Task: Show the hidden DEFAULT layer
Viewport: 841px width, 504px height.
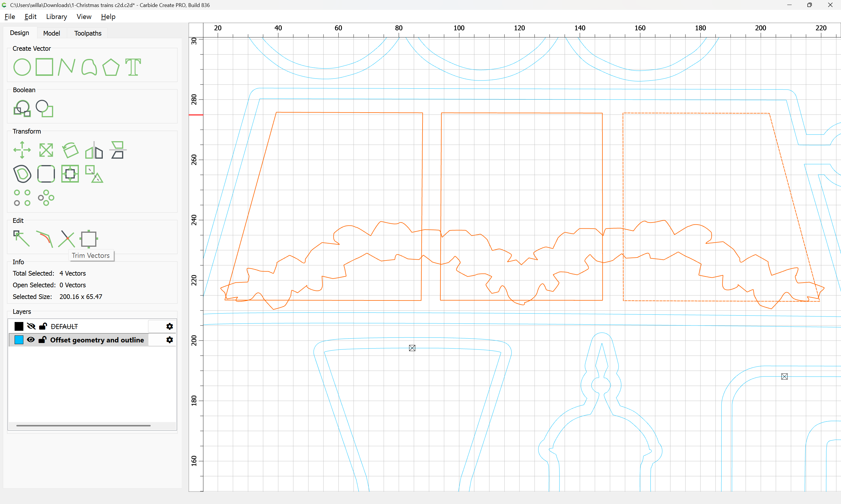Action: [x=31, y=326]
